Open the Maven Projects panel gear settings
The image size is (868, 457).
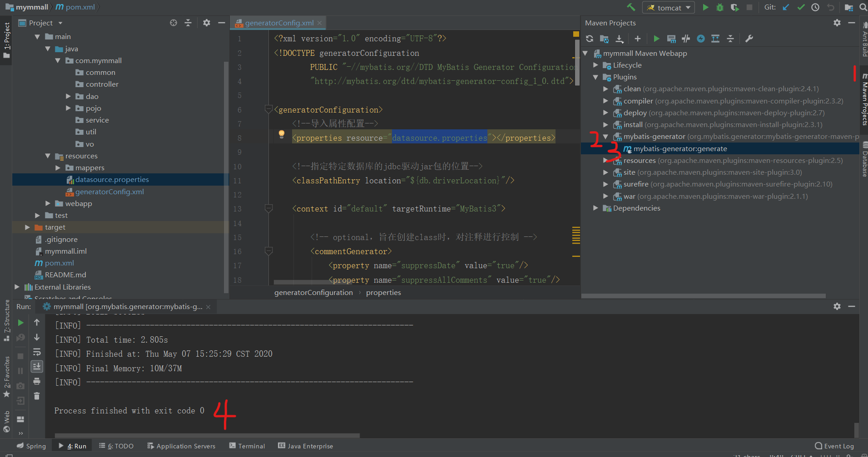click(837, 23)
